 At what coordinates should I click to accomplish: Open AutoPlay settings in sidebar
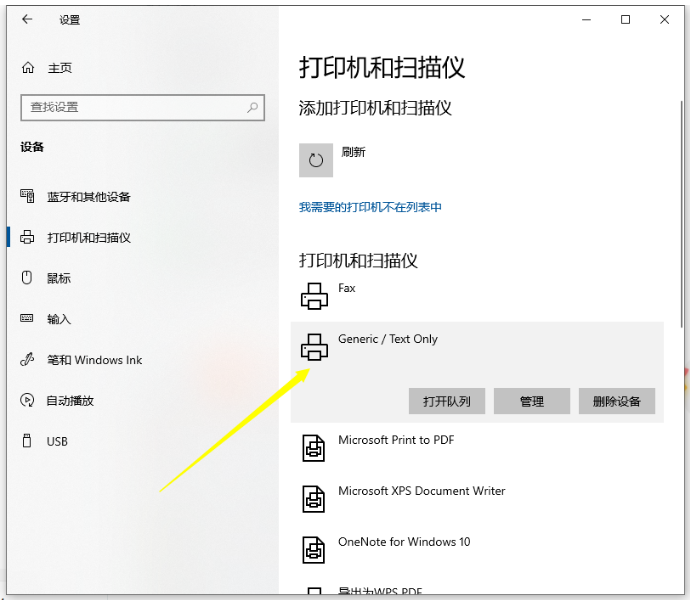coord(70,401)
